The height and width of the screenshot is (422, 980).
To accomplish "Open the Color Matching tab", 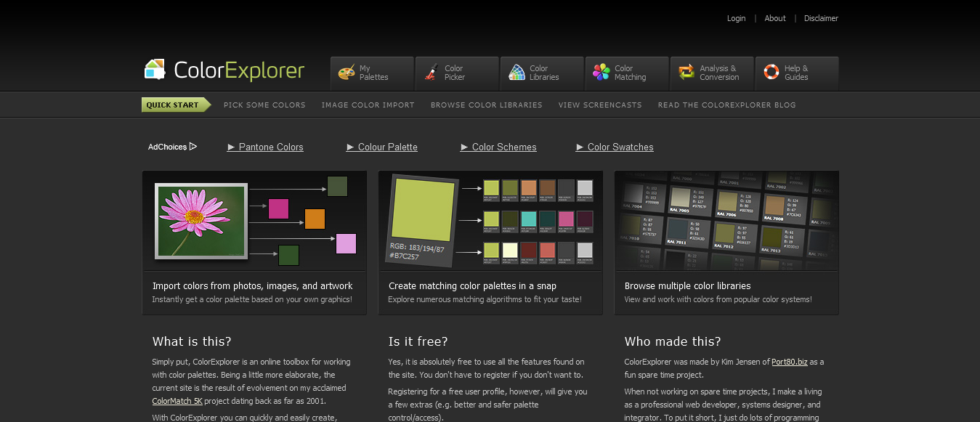I will tap(627, 73).
